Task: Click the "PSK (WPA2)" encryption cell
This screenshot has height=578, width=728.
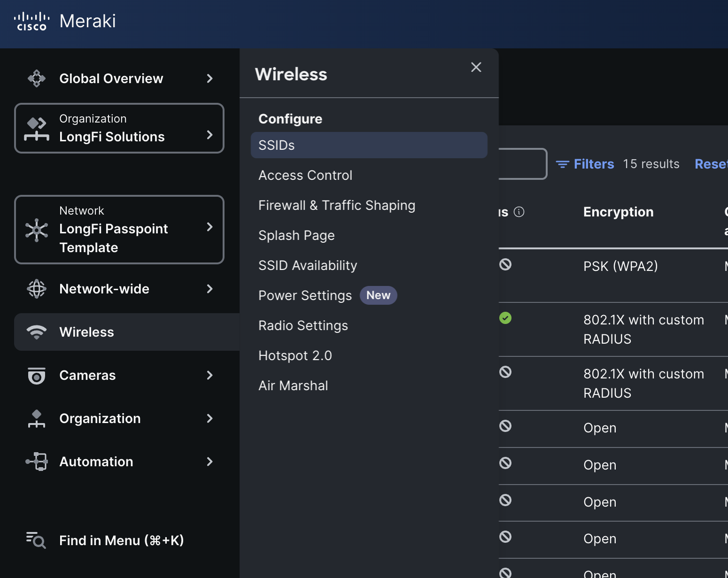Action: tap(620, 266)
